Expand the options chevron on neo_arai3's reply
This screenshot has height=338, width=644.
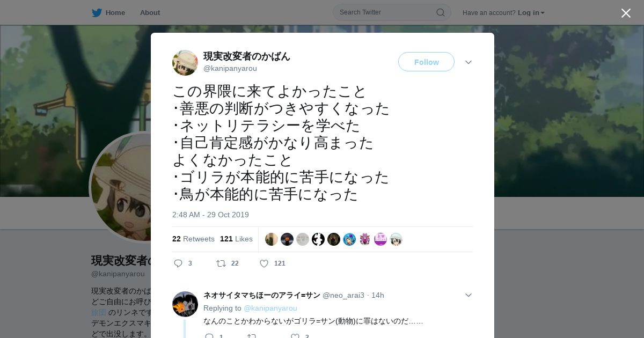click(469, 295)
